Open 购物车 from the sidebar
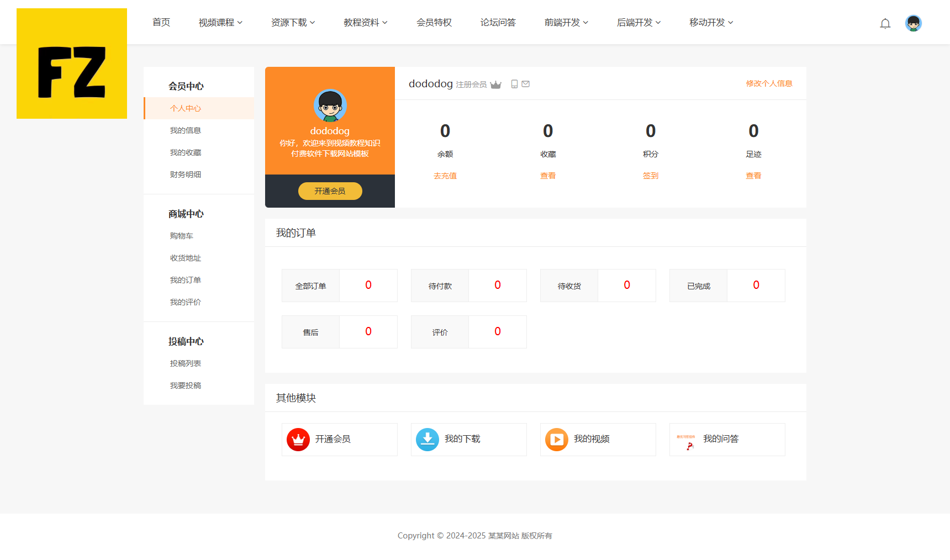 pyautogui.click(x=182, y=236)
